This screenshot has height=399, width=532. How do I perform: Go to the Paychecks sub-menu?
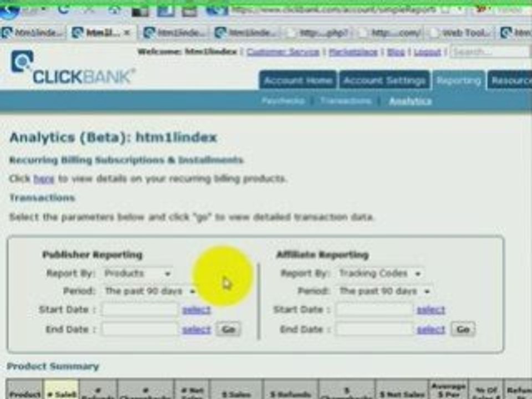[x=283, y=101]
